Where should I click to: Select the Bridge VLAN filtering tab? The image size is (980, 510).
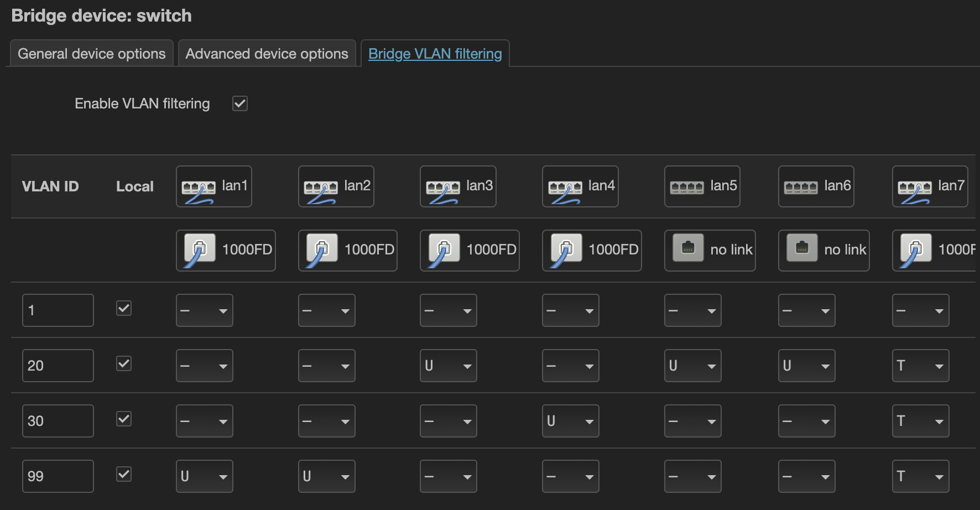[x=435, y=54]
